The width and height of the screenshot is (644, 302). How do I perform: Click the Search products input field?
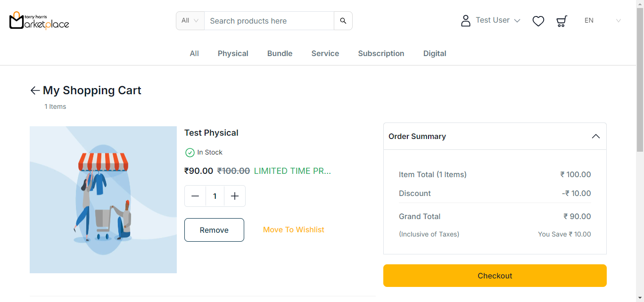[x=269, y=21]
